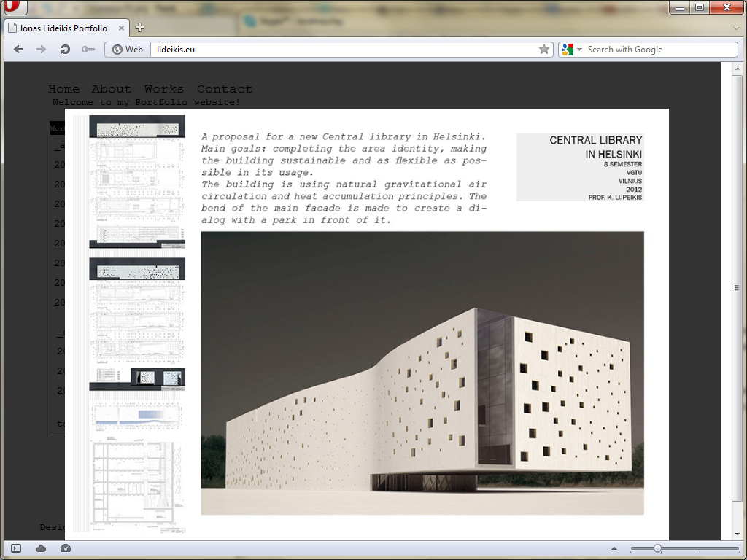This screenshot has width=747, height=560.
Task: Open Opera Link cloud icon in status bar
Action: 41,548
